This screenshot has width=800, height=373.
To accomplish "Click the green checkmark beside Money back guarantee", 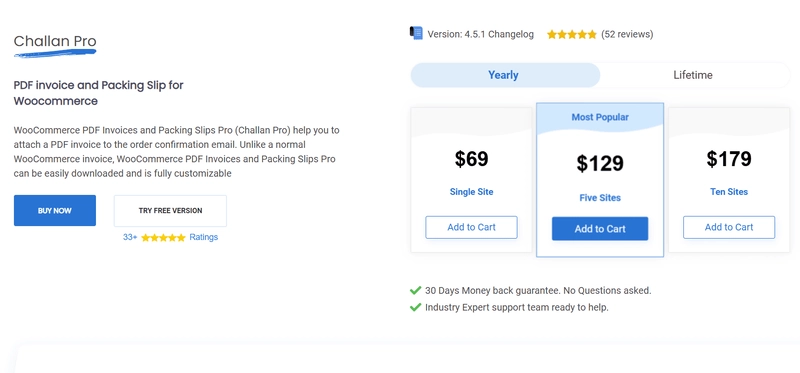I will click(415, 290).
